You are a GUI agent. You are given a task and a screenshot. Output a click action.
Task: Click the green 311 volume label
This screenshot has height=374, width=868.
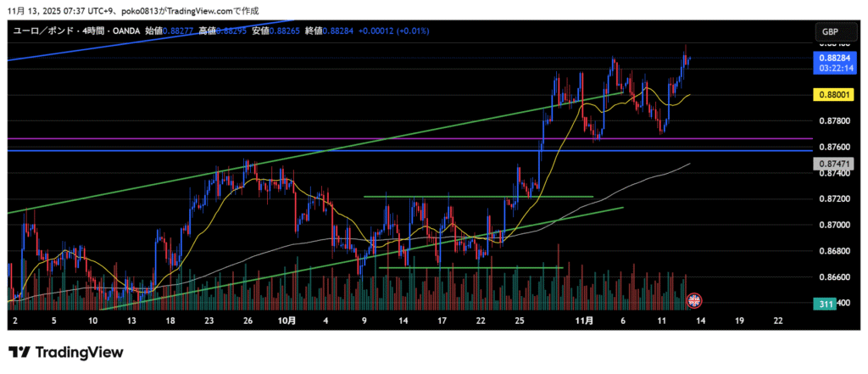827,304
